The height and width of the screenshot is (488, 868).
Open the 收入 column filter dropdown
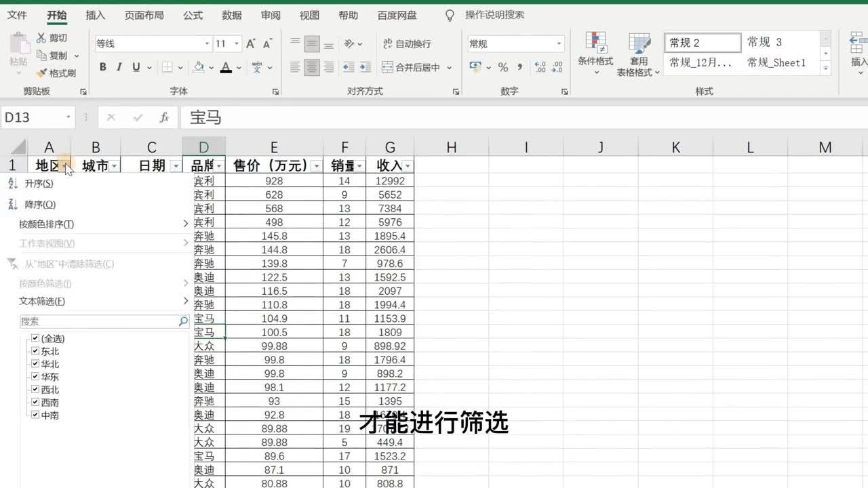(x=408, y=166)
